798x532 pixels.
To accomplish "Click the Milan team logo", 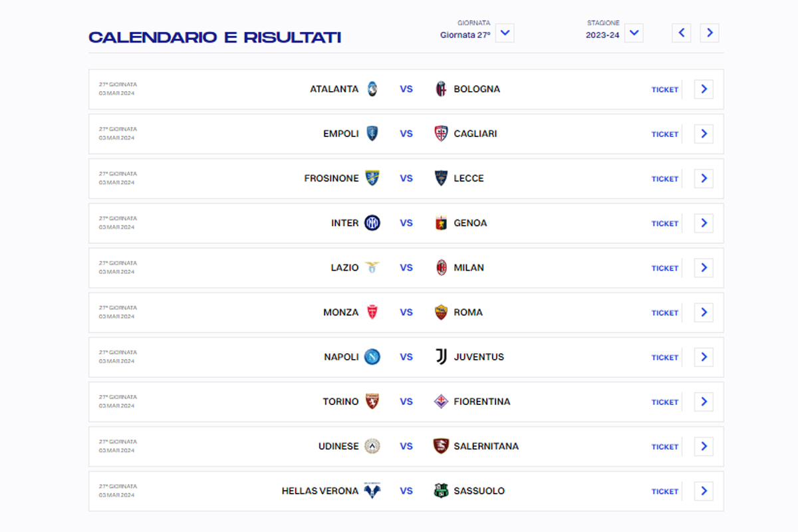I will tap(441, 268).
